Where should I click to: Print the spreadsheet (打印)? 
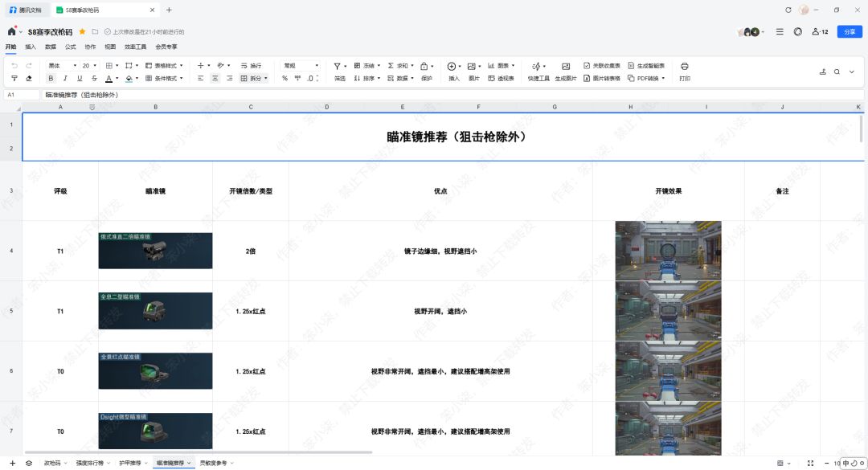pyautogui.click(x=685, y=72)
